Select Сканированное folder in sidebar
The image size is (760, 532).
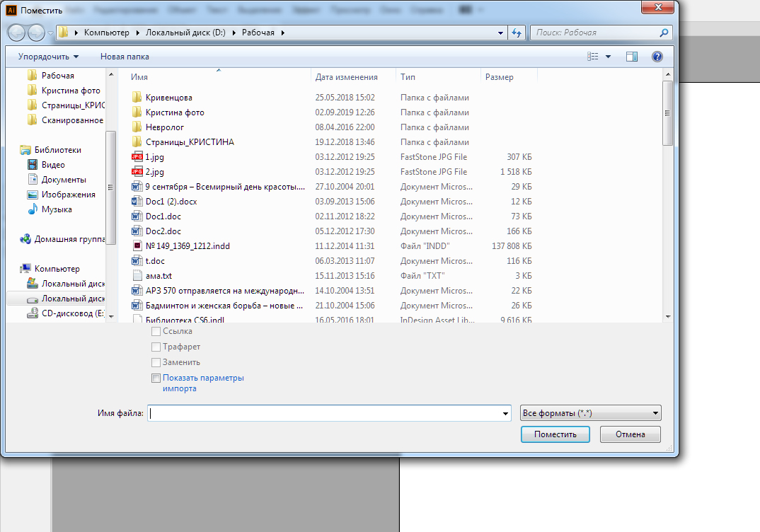pos(66,120)
